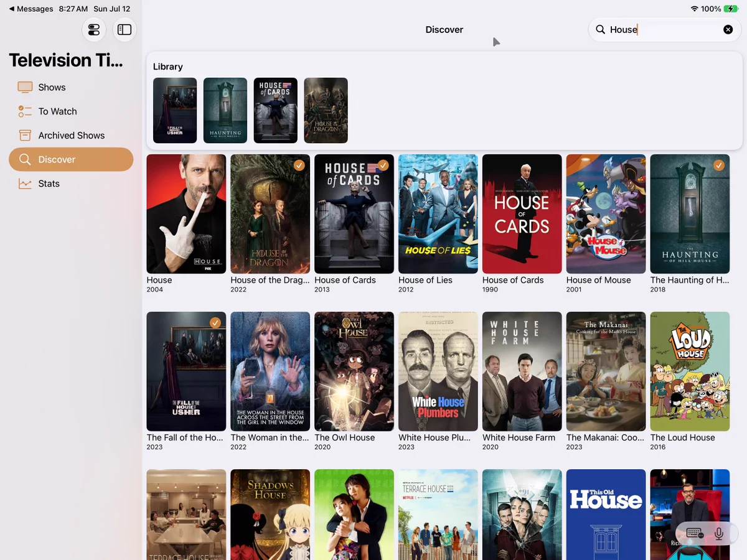Click the House search input field
The height and width of the screenshot is (560, 747).
pyautogui.click(x=665, y=29)
